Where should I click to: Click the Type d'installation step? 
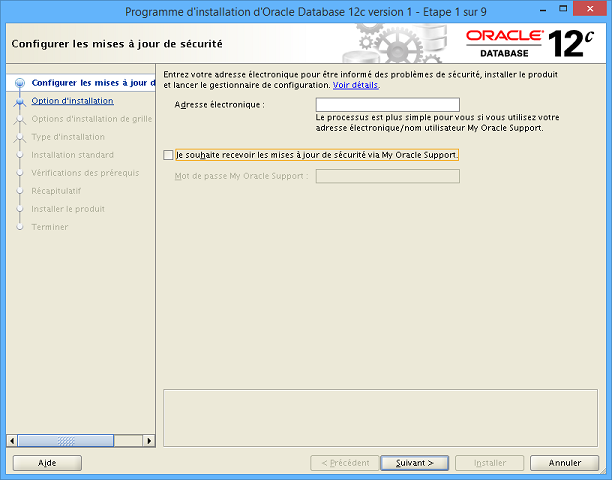(68, 137)
